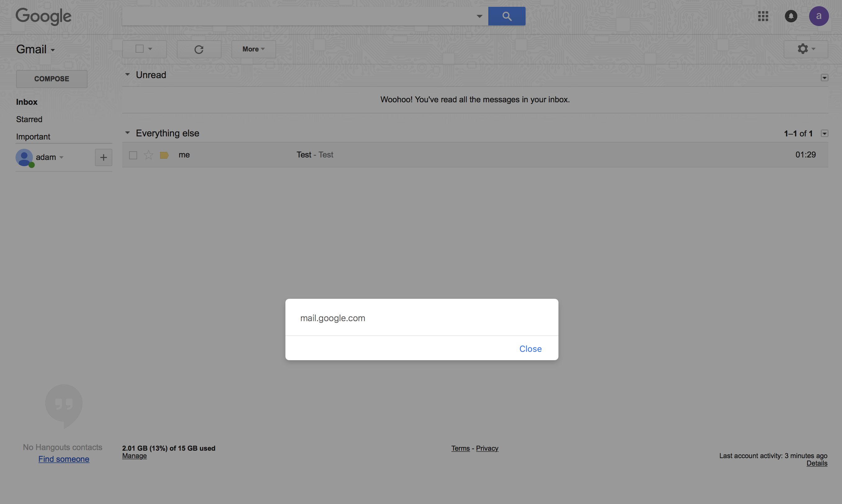Viewport: 842px width, 504px height.
Task: Open Everything else section options menu
Action: coord(824,134)
